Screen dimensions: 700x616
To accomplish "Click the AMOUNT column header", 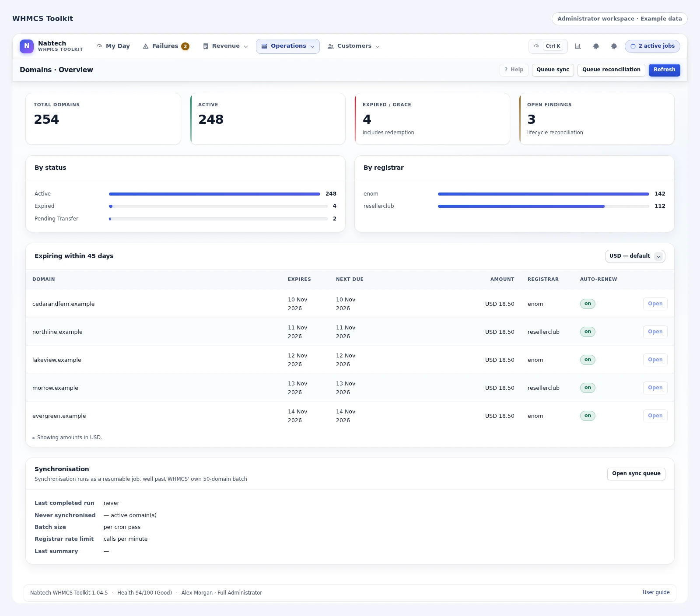I will click(x=502, y=279).
